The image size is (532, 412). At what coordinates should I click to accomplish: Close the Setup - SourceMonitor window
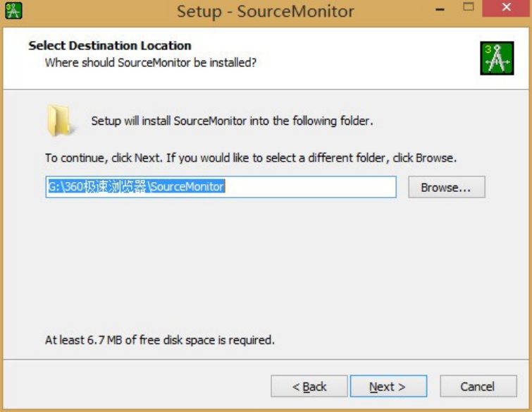click(x=507, y=11)
